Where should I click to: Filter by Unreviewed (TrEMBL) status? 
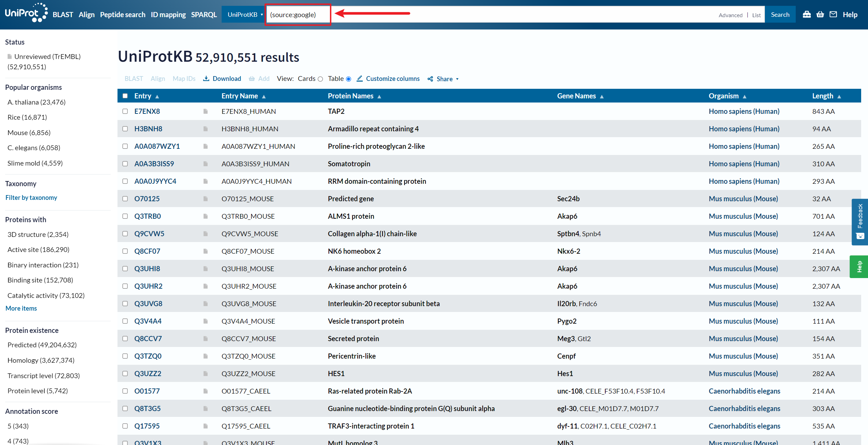coord(44,62)
